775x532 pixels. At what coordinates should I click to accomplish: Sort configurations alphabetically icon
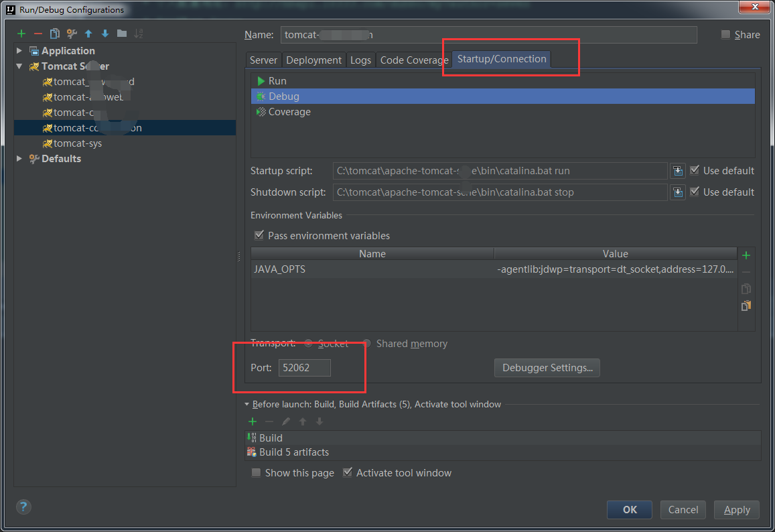click(x=139, y=34)
